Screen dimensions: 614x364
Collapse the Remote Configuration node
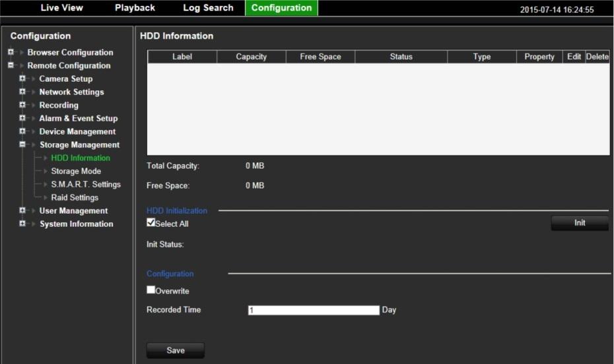coord(11,65)
